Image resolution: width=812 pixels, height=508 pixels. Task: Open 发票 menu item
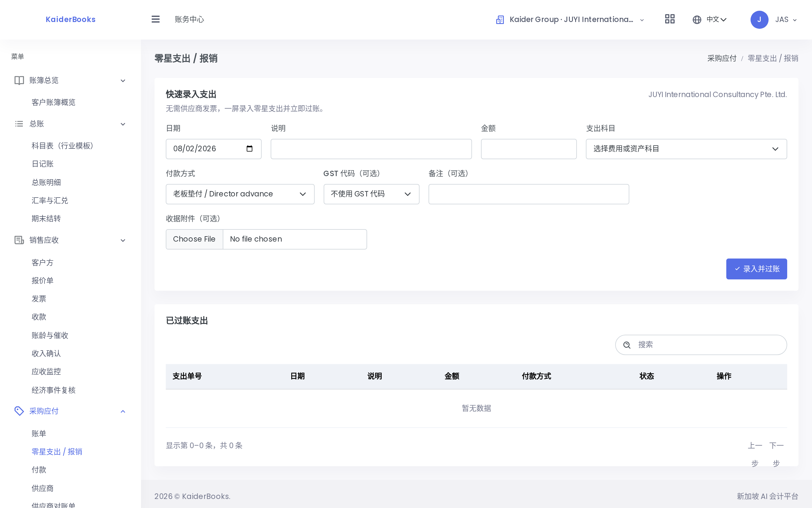[x=39, y=299]
